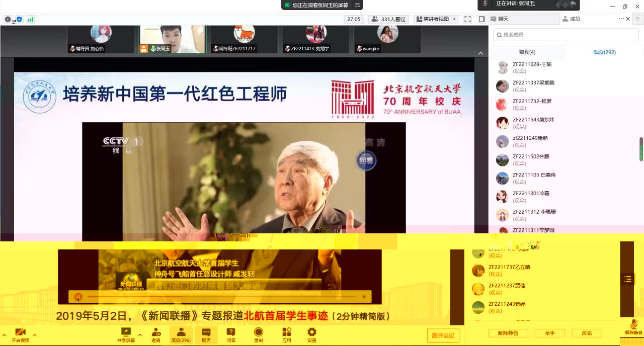Open the 问答 Q&A icon
Image resolution: width=644 pixels, height=346 pixels.
pos(231,335)
